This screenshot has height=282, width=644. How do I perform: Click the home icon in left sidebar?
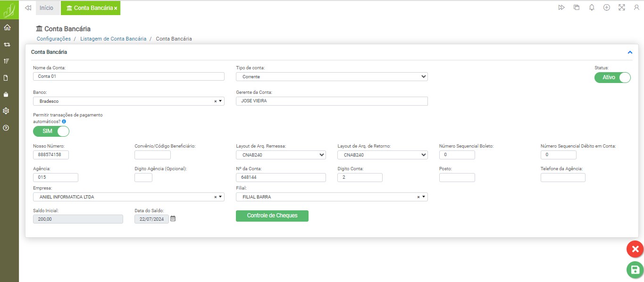[7, 27]
